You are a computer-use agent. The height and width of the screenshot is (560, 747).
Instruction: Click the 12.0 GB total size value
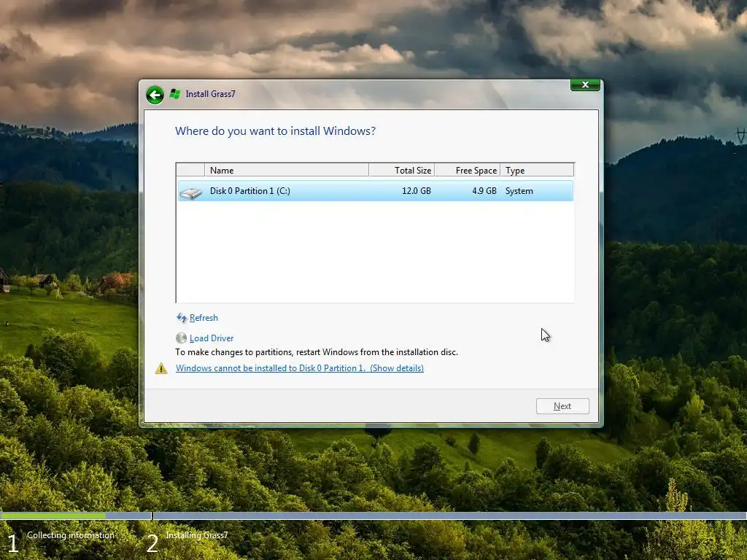coord(417,191)
